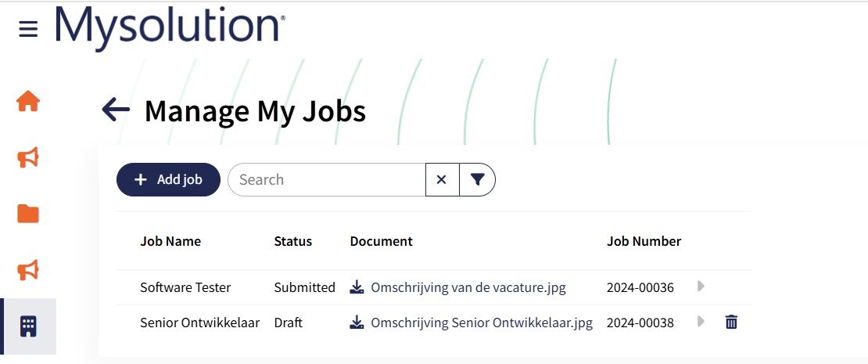The height and width of the screenshot is (364, 868).
Task: Go to the Home page icon
Action: (x=28, y=102)
